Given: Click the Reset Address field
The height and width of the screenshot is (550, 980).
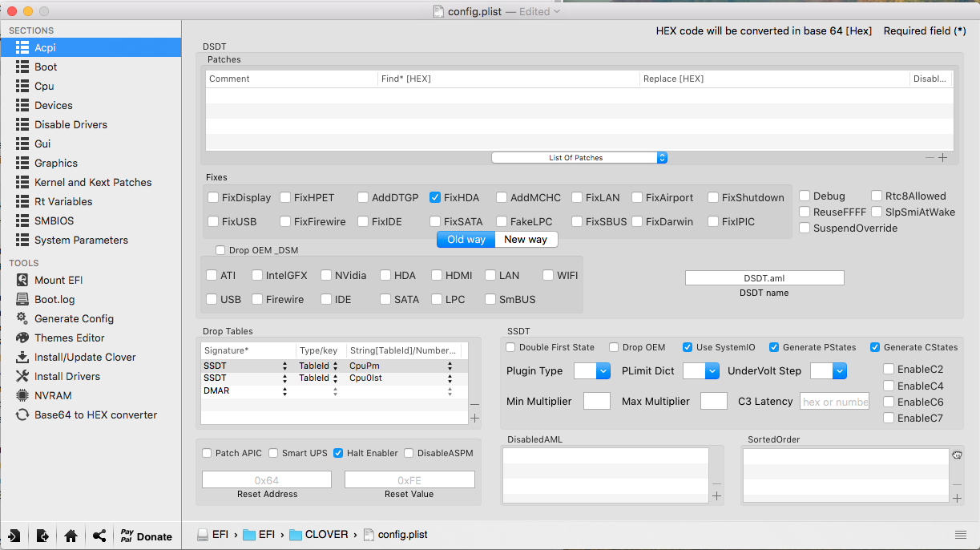Looking at the screenshot, I should click(x=266, y=479).
